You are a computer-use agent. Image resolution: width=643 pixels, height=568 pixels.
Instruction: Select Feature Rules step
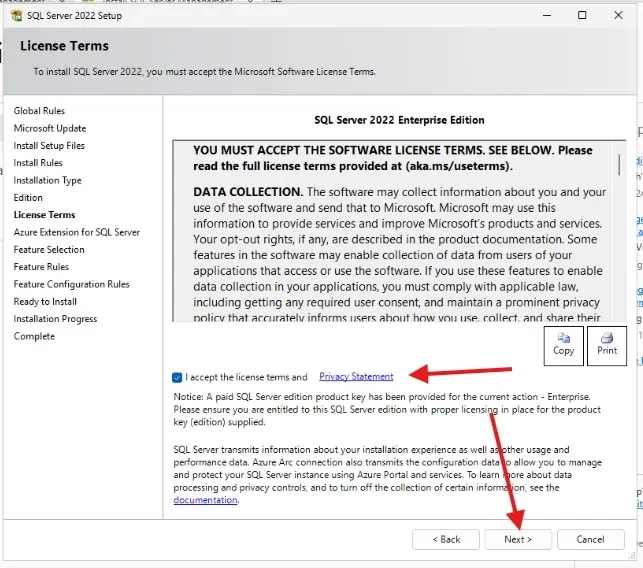coord(41,267)
